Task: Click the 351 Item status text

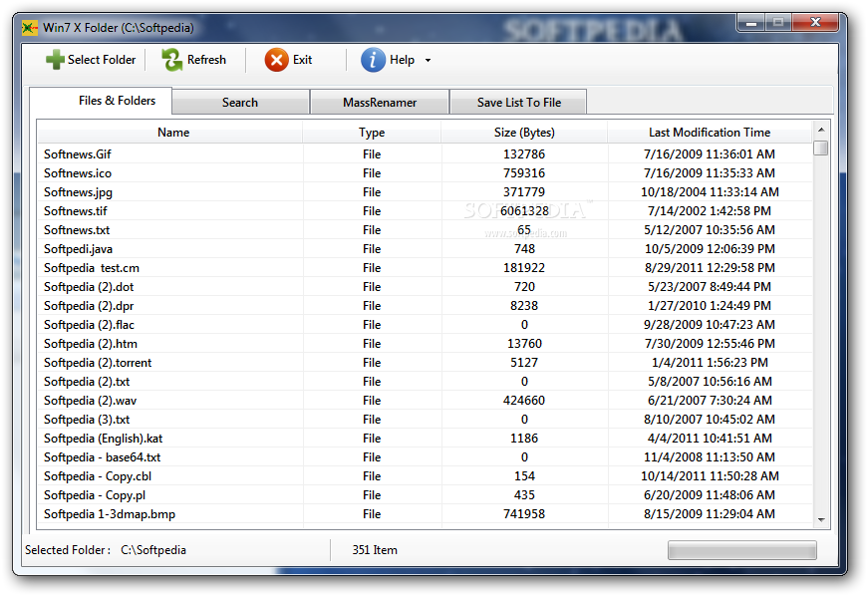Action: tap(375, 550)
